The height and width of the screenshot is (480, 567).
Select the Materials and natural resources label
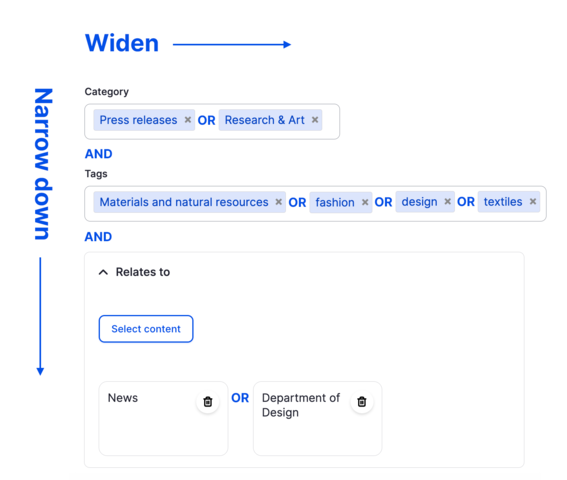pos(184,202)
